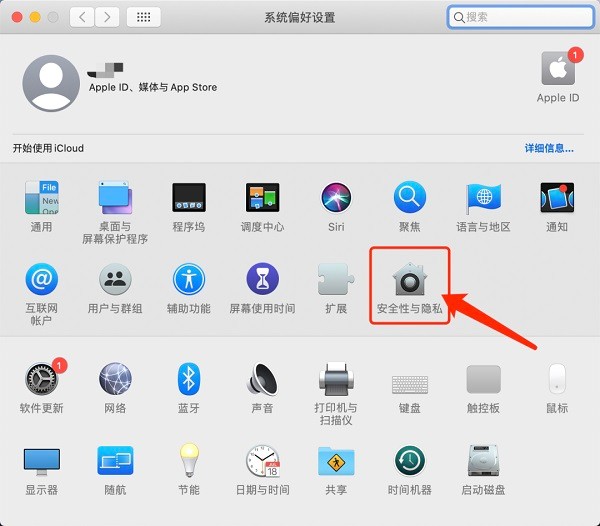Viewport: 600px width, 526px height.
Task: Open 安全性与隐私 preferences
Action: pos(410,280)
